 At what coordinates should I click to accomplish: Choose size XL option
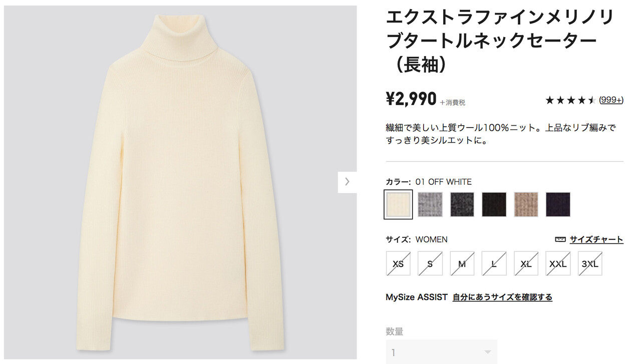point(526,263)
